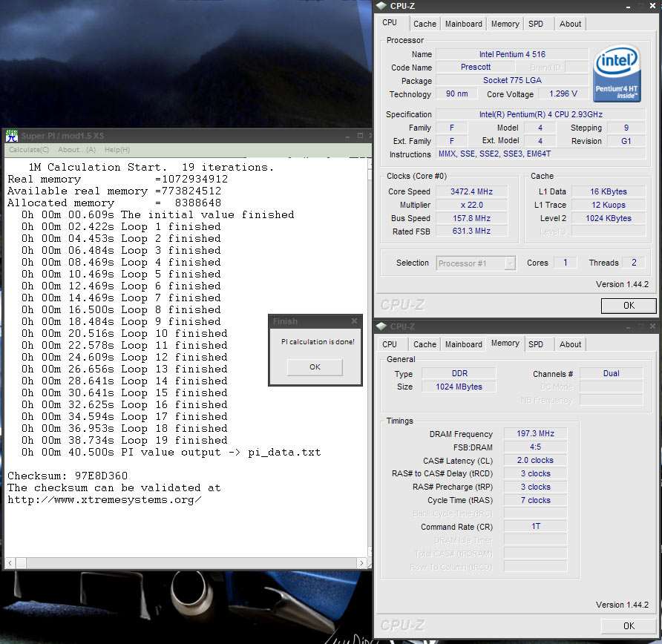Click the Command Rate 1T value
The width and height of the screenshot is (662, 644).
pos(535,527)
